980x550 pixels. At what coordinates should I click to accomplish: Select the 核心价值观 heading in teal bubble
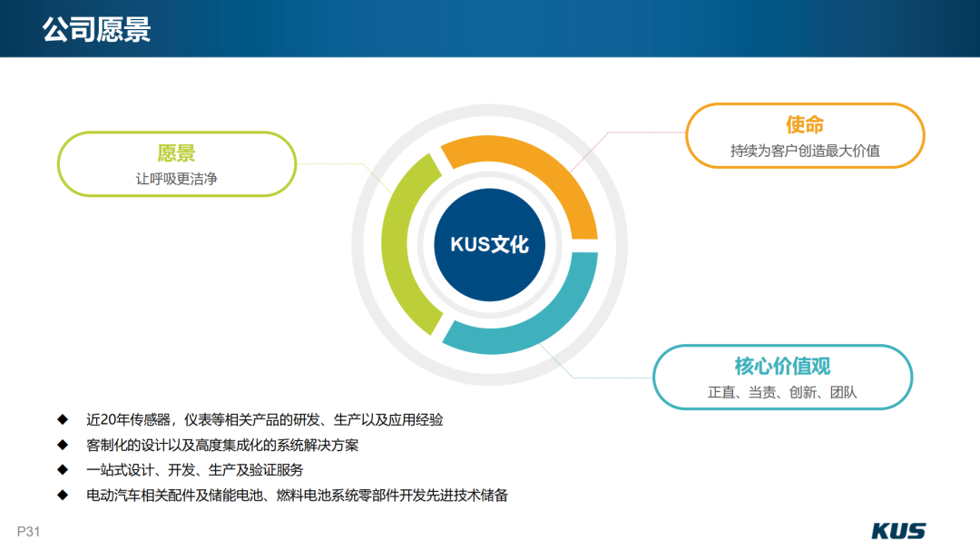(782, 367)
